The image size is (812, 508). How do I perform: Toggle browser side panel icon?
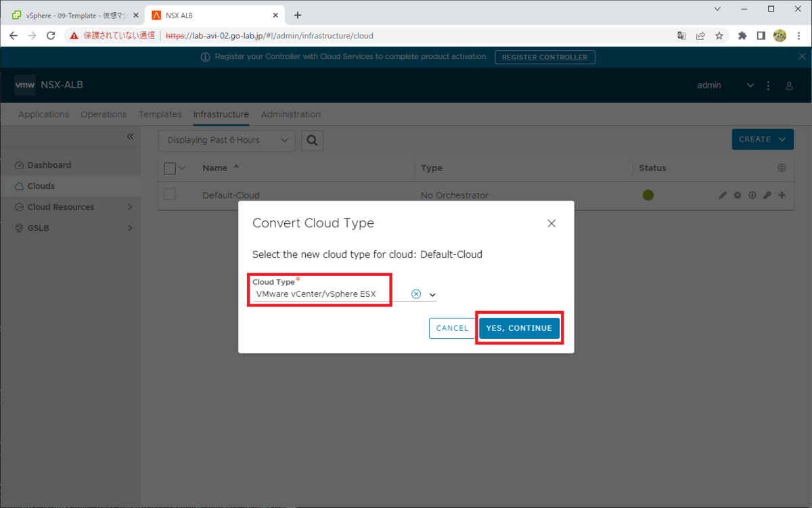761,36
